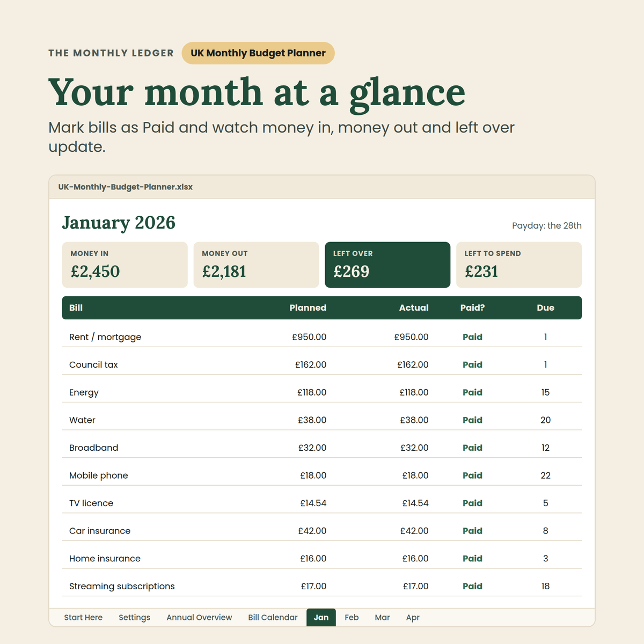Click the Planned column header
644x644 pixels.
click(x=308, y=308)
